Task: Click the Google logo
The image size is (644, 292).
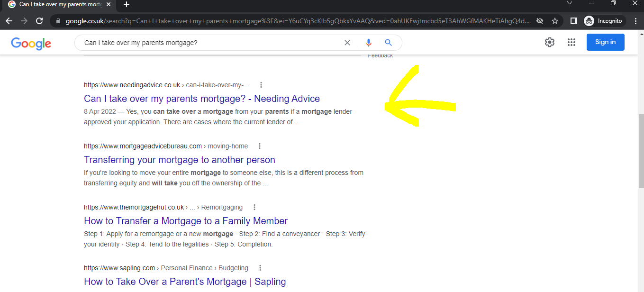Action: [x=31, y=43]
